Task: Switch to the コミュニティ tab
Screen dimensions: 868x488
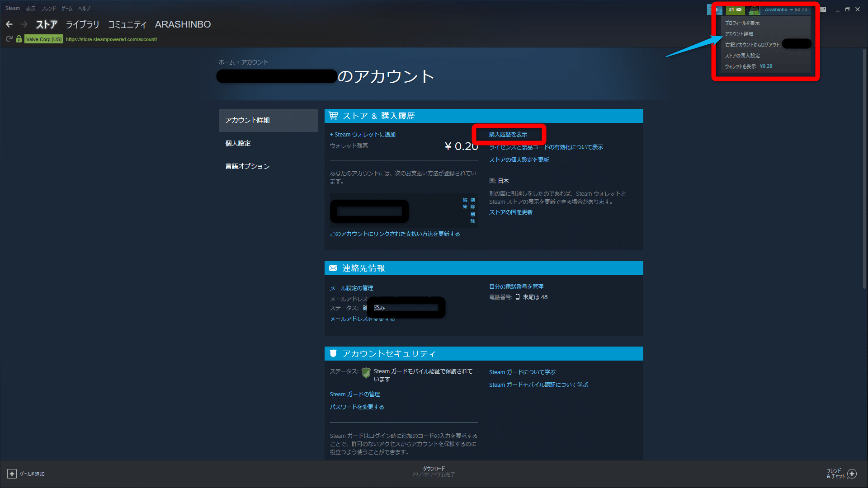Action: 127,24
